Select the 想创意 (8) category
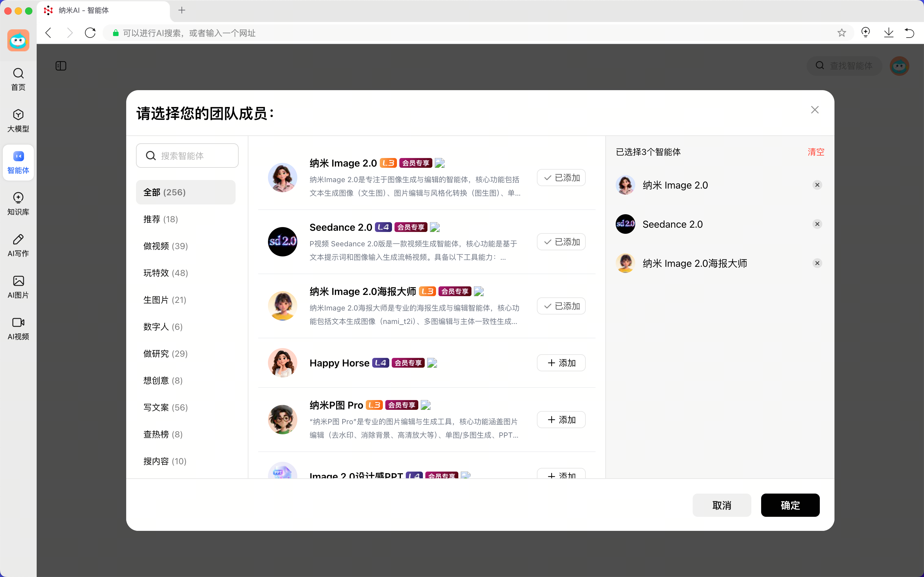Image resolution: width=924 pixels, height=577 pixels. pyautogui.click(x=186, y=381)
